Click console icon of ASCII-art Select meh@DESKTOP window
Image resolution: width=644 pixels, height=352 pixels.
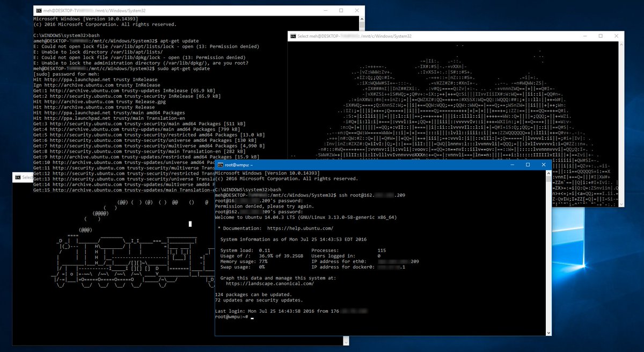(x=293, y=36)
